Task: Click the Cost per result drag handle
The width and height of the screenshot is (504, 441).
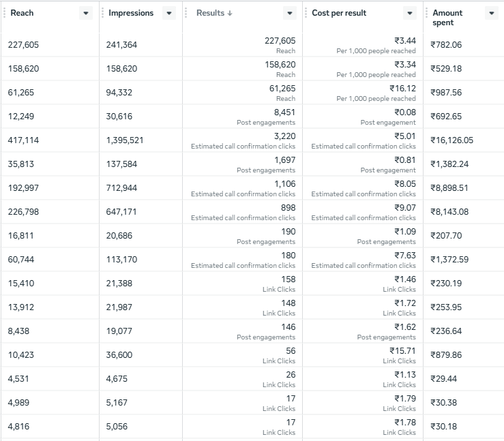Action: click(306, 13)
